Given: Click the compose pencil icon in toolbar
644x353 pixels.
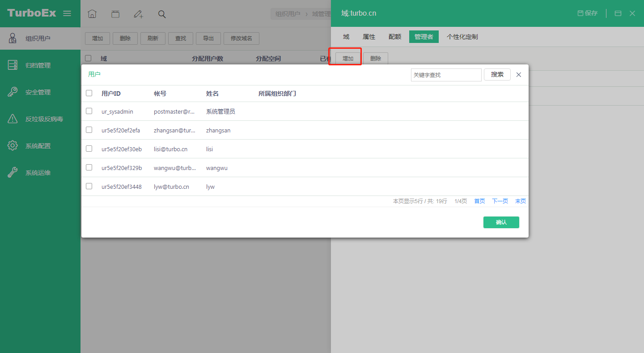Looking at the screenshot, I should coord(139,14).
